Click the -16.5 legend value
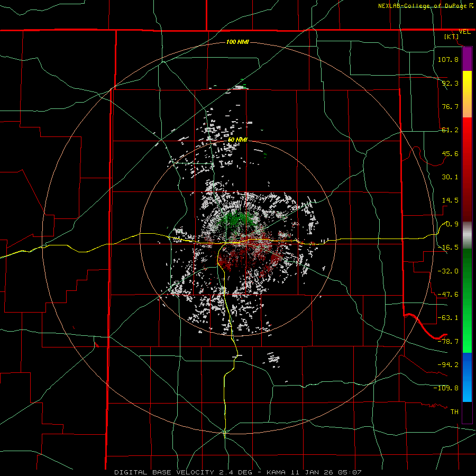 448,248
